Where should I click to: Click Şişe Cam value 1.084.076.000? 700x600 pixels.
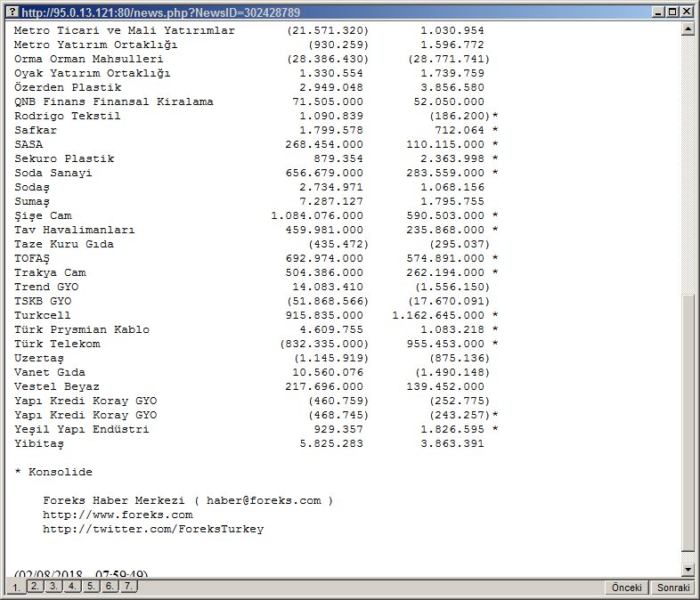pyautogui.click(x=317, y=216)
